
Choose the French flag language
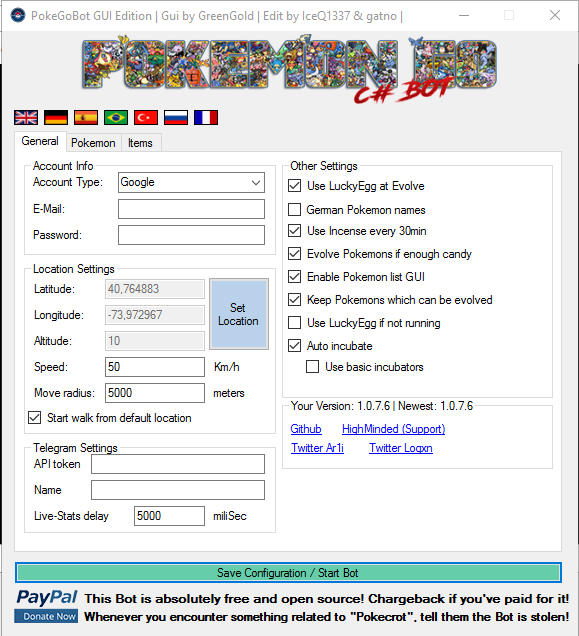pos(206,118)
